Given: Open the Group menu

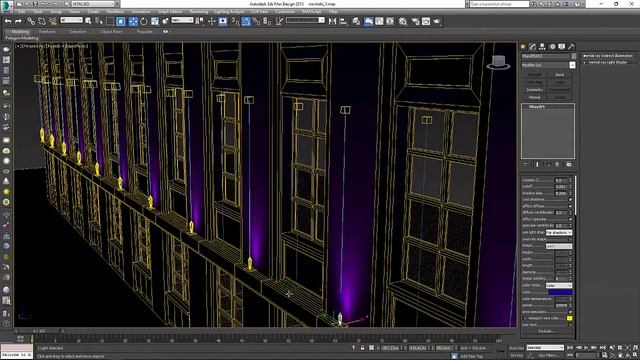Looking at the screenshot, I should (56, 12).
